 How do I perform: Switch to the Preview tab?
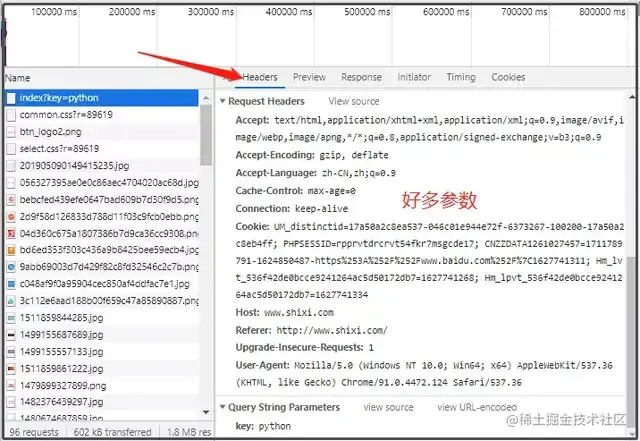pyautogui.click(x=309, y=77)
